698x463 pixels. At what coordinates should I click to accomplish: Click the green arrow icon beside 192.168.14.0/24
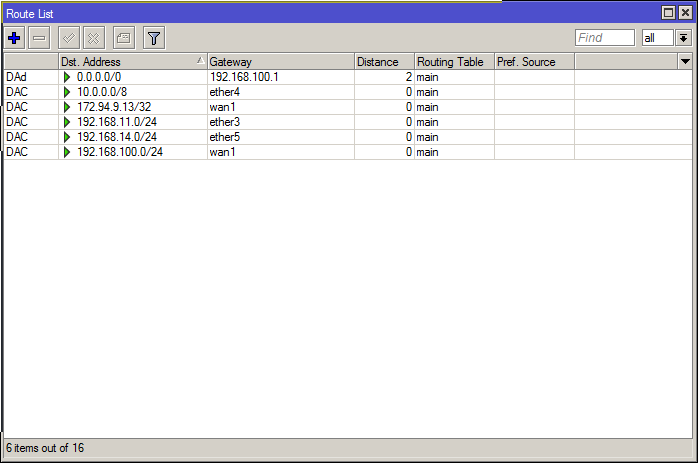[x=67, y=137]
